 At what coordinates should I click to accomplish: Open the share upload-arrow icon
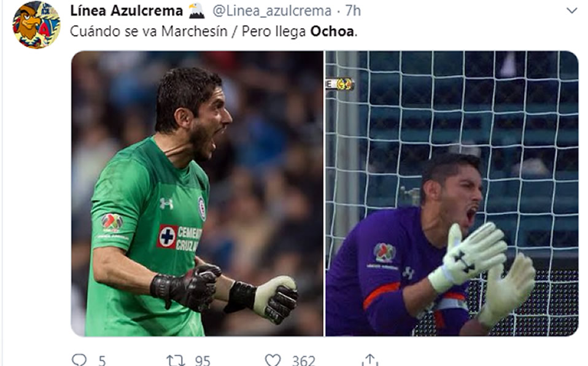point(369,360)
